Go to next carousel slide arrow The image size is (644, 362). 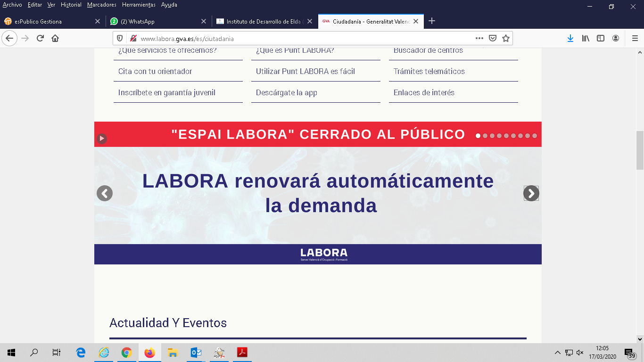pyautogui.click(x=531, y=193)
